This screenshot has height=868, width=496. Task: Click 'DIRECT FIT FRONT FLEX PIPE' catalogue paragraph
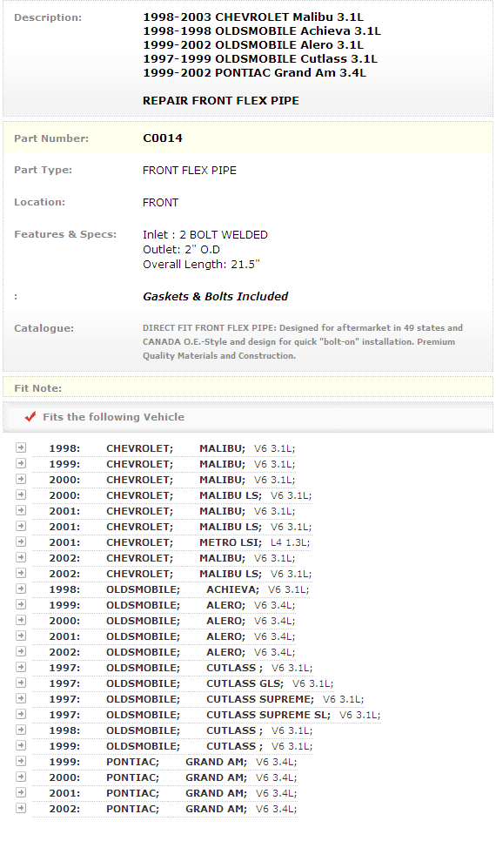[x=303, y=341]
